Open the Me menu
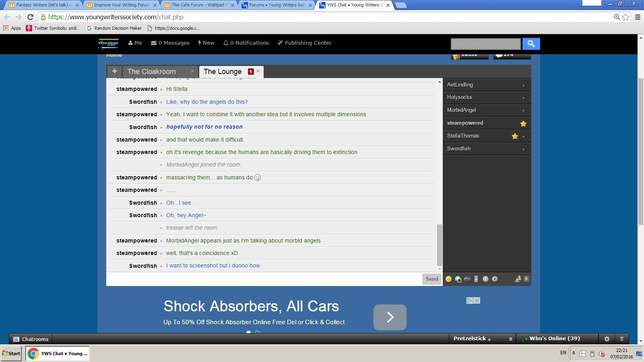This screenshot has height=362, width=644. [135, 43]
